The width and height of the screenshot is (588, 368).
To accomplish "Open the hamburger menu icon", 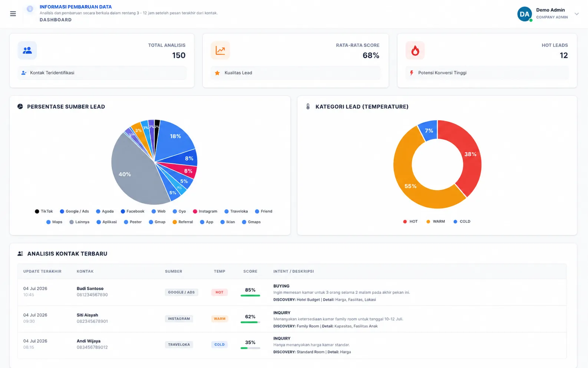I will [x=13, y=14].
